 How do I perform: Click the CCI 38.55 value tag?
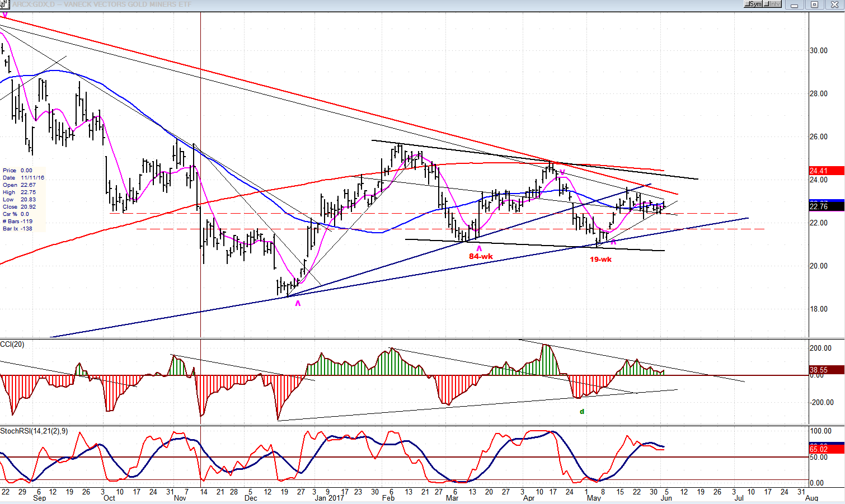(x=826, y=370)
